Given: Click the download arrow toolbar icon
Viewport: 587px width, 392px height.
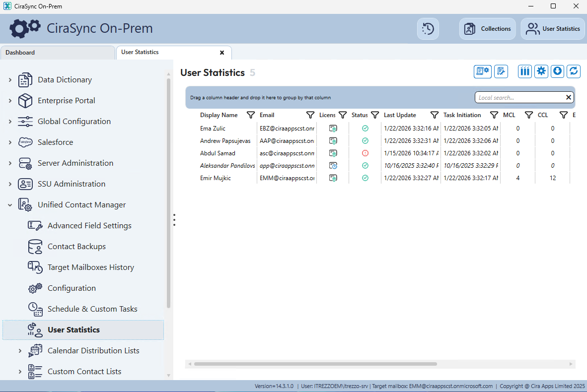Looking at the screenshot, I should point(558,71).
